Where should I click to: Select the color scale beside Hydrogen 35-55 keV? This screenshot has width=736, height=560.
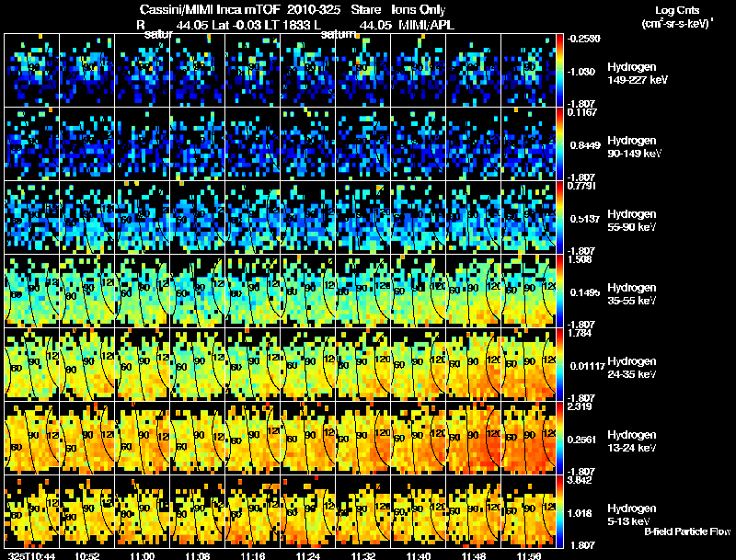tap(559, 291)
